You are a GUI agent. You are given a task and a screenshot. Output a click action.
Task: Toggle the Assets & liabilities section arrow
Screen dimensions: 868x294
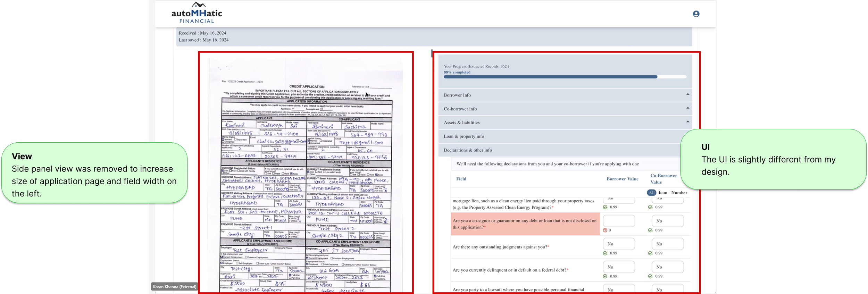click(x=687, y=121)
